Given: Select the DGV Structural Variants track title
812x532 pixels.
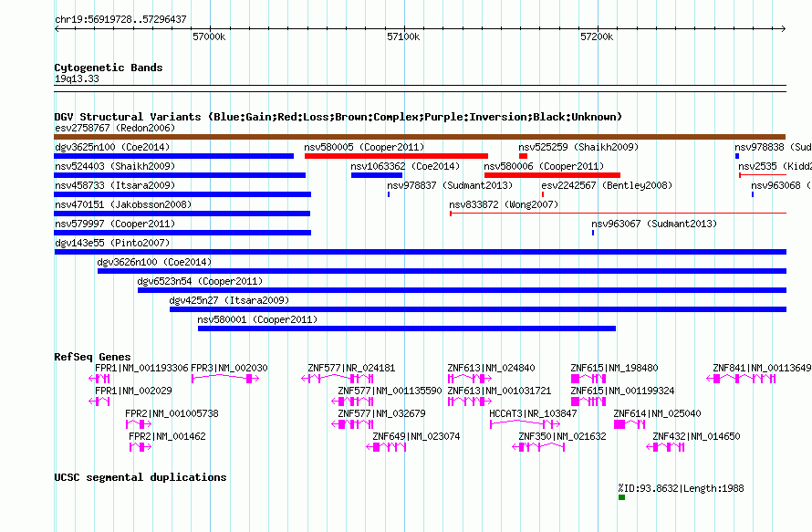Looking at the screenshot, I should (338, 117).
